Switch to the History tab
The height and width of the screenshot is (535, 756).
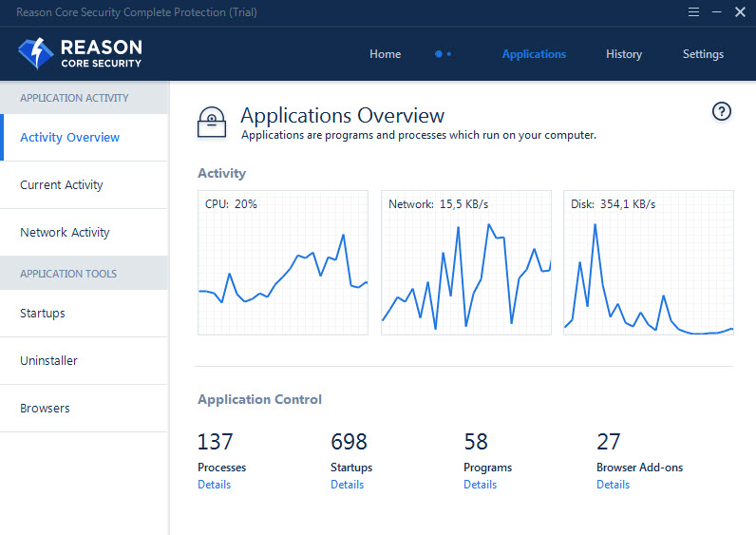(x=624, y=54)
